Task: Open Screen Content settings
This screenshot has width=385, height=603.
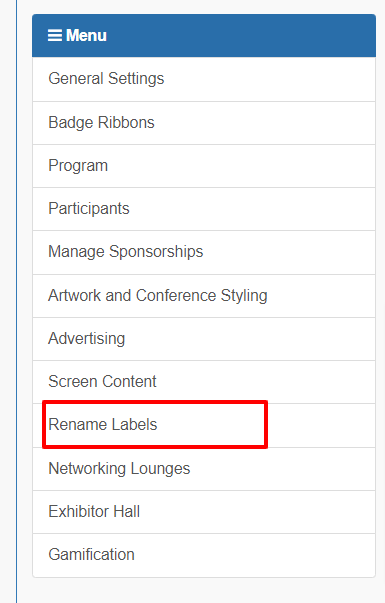Action: pos(204,382)
